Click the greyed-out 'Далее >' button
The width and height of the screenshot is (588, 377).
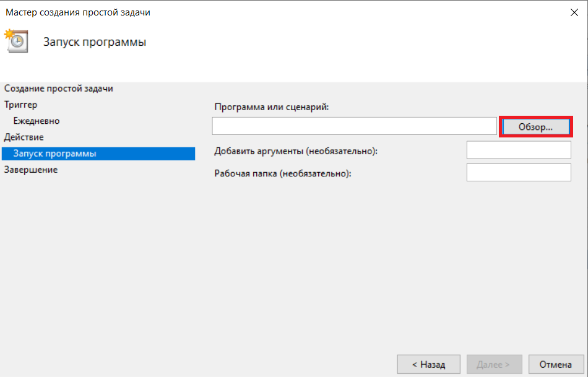(x=495, y=364)
